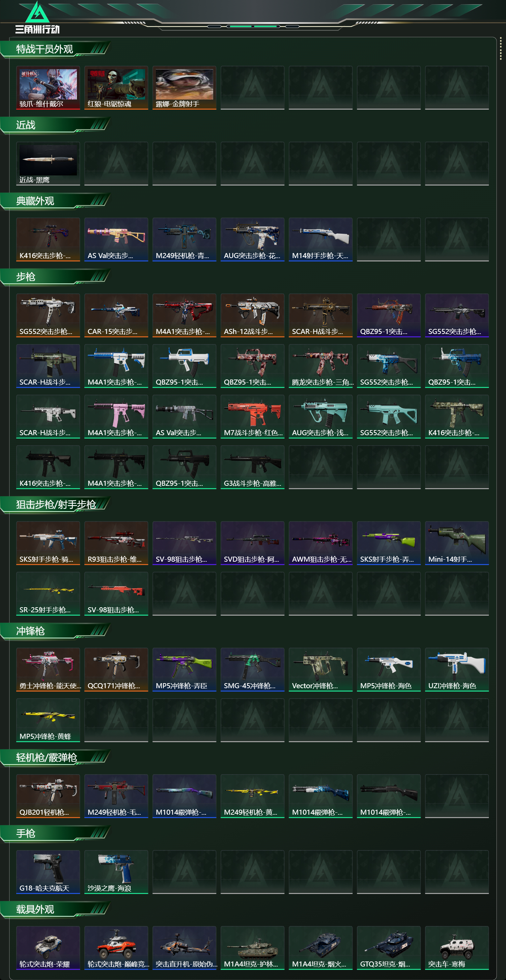Open the 红狼-电锯惊魂 operator skin
The width and height of the screenshot is (506, 980).
tap(116, 88)
